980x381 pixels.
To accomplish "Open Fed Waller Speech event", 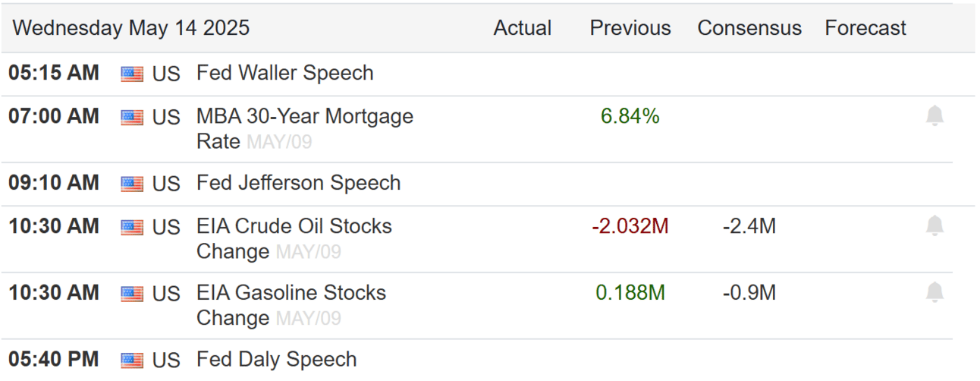I will pyautogui.click(x=284, y=74).
